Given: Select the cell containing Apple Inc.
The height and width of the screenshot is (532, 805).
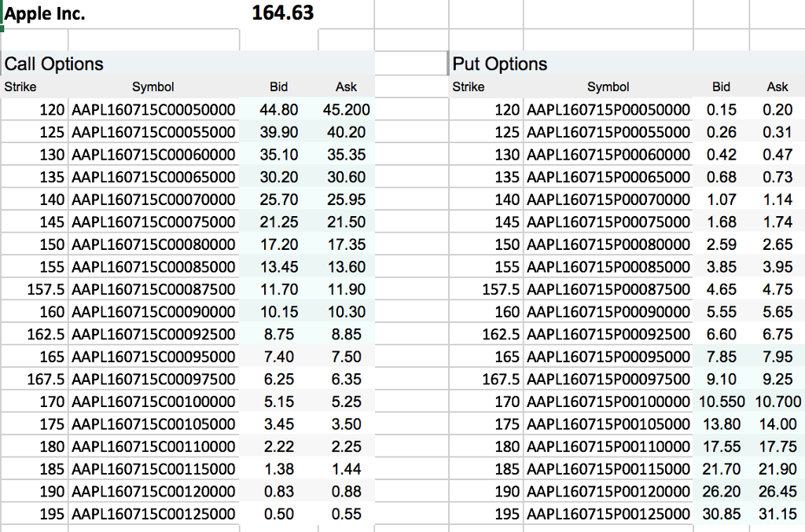Looking at the screenshot, I should 43,13.
